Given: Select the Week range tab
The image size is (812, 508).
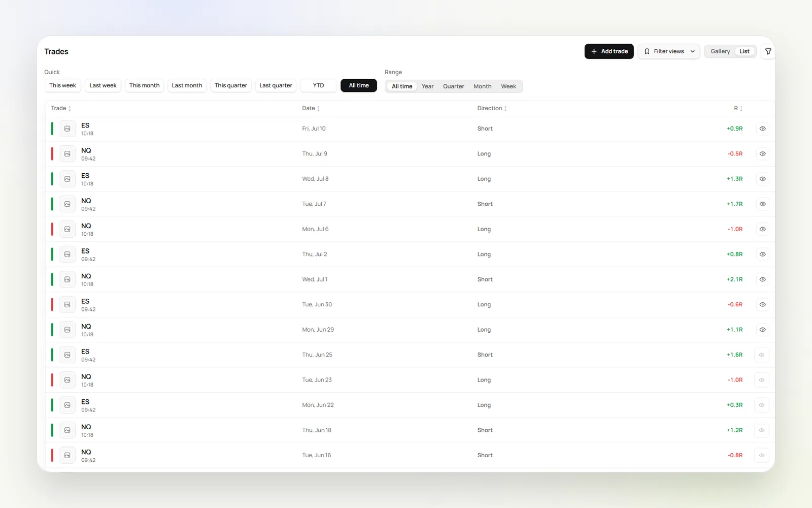Looking at the screenshot, I should 509,86.
